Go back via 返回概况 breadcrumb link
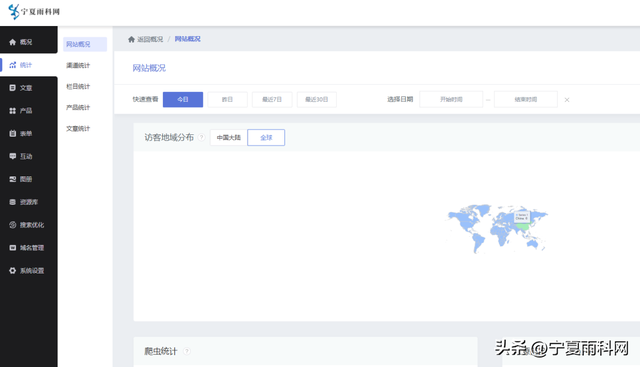This screenshot has height=367, width=640. tap(150, 39)
